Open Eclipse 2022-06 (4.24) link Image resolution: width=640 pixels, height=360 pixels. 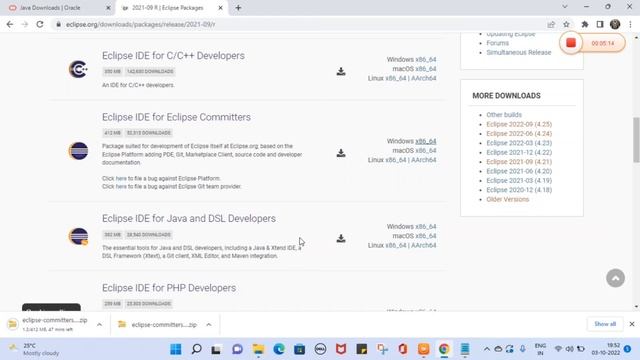coord(519,133)
